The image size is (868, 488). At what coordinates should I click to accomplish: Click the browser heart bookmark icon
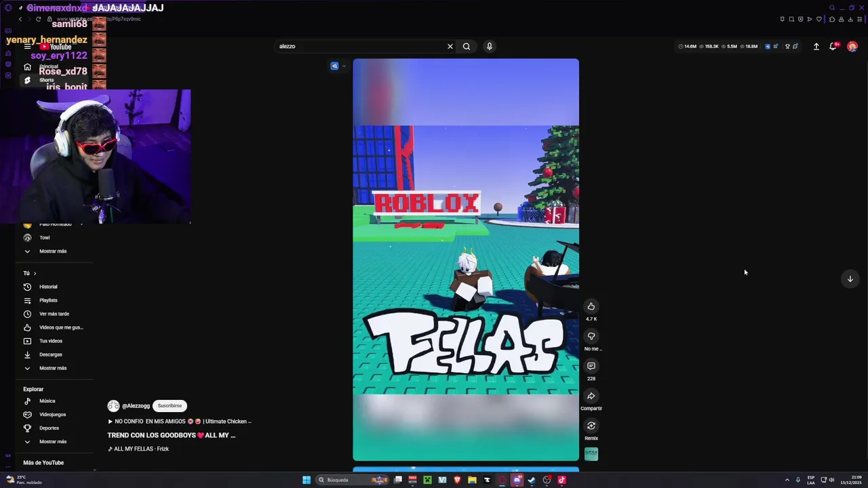(x=818, y=19)
